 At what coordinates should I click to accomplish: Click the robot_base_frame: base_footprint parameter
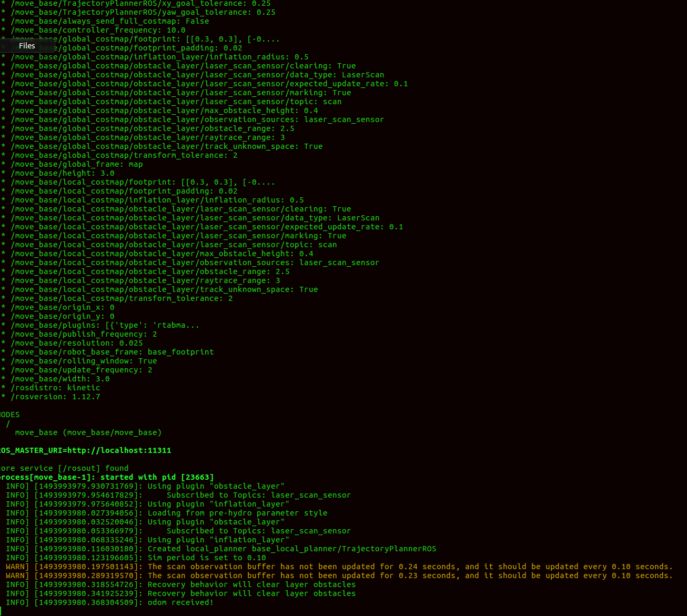click(x=112, y=352)
